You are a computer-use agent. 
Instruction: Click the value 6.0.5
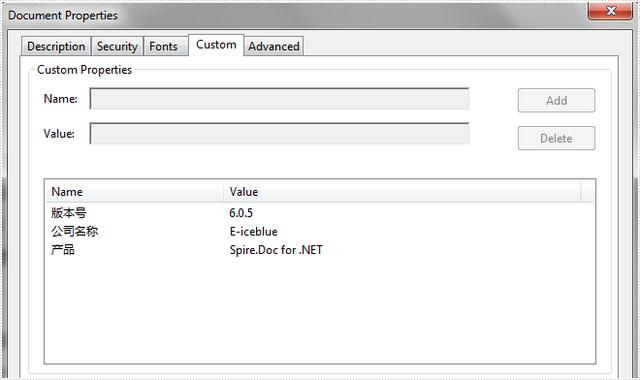[x=241, y=213]
